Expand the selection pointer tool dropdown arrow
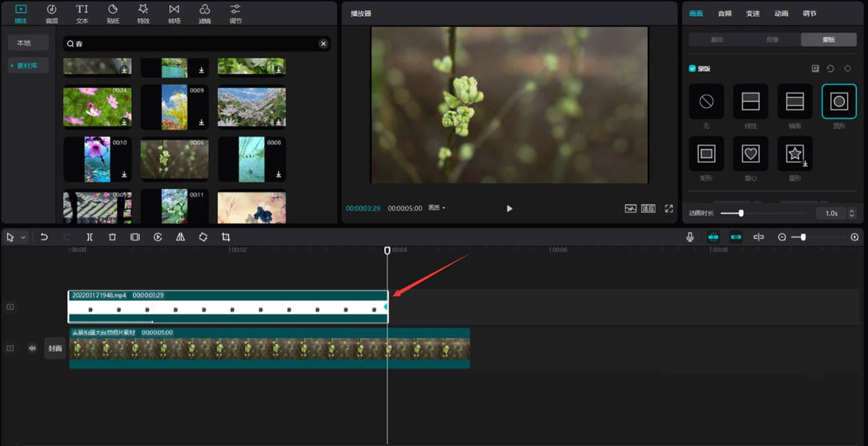Image resolution: width=868 pixels, height=446 pixels. (x=24, y=237)
